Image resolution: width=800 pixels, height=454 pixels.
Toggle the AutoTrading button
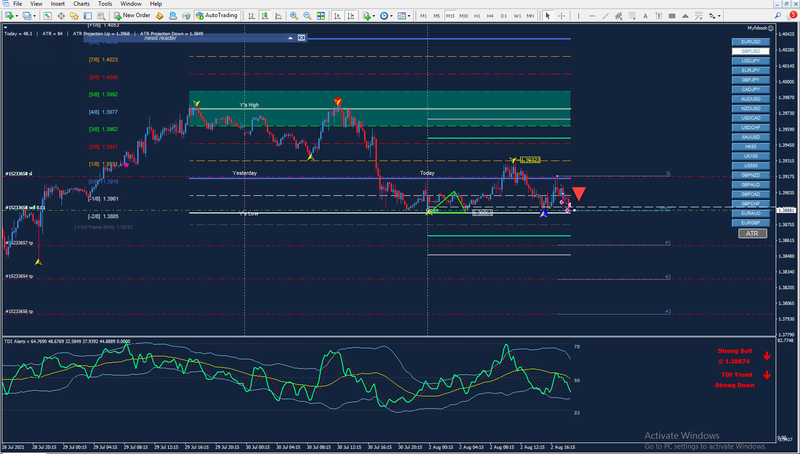pyautogui.click(x=216, y=16)
